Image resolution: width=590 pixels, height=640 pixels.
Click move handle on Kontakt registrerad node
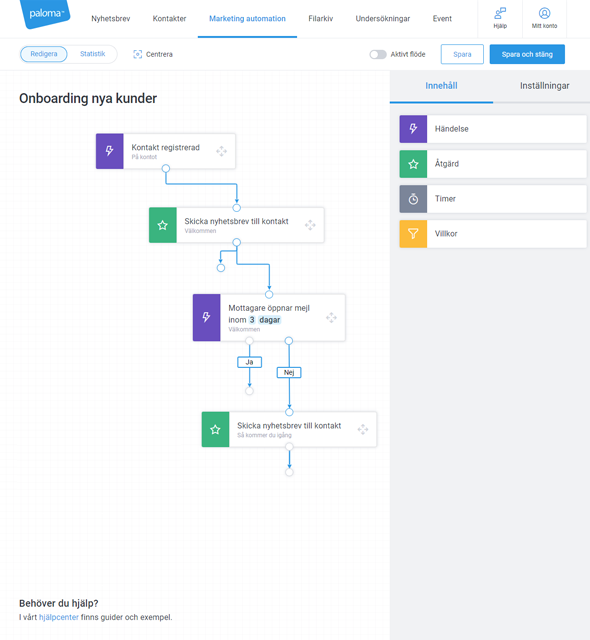(x=222, y=151)
